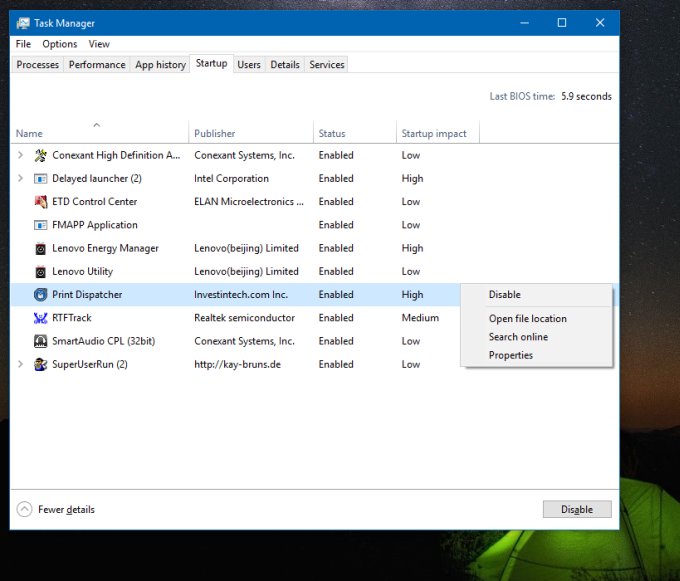Image resolution: width=680 pixels, height=581 pixels.
Task: Select Search online in context menu
Action: click(518, 337)
